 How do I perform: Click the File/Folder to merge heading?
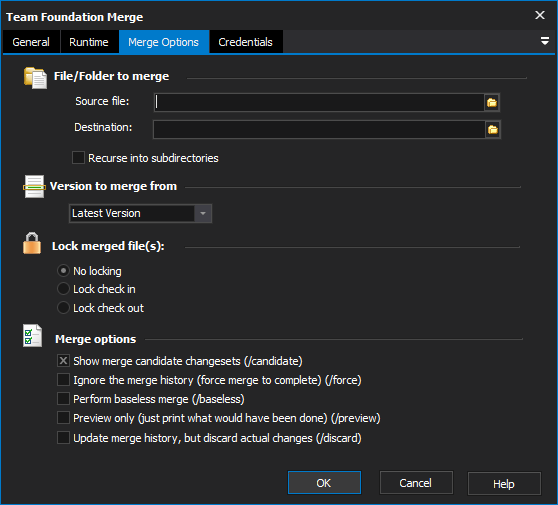point(111,76)
